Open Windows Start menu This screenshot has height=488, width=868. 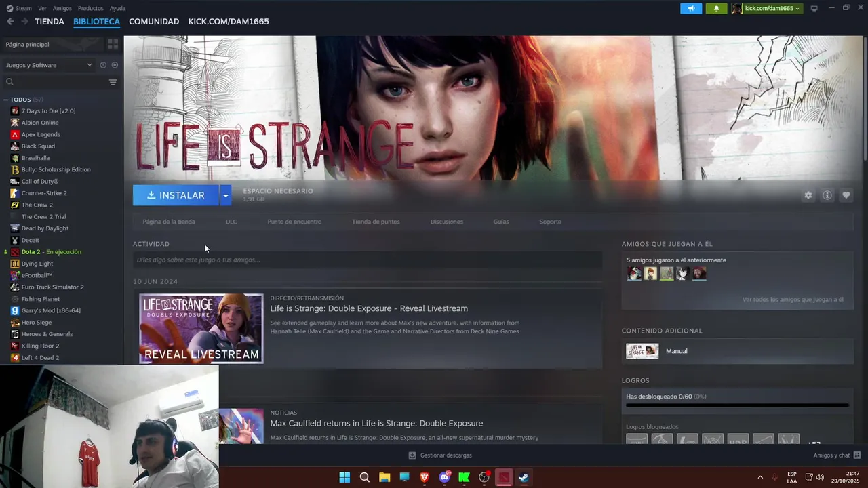point(344,477)
